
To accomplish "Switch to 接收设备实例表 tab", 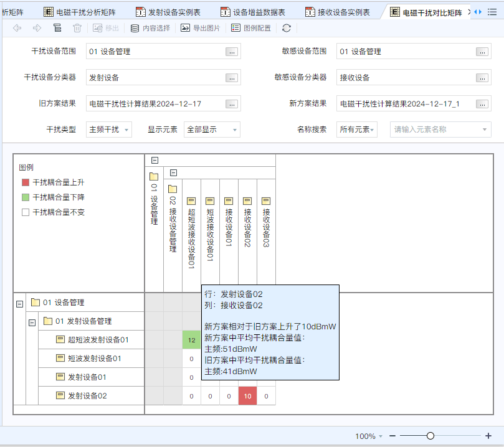I will (x=338, y=12).
